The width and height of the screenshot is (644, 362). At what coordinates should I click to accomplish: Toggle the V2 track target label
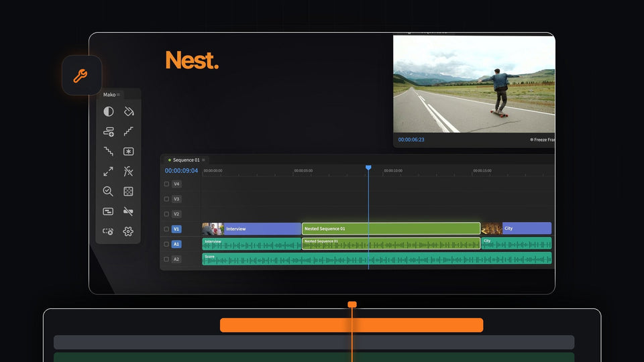coord(176,214)
